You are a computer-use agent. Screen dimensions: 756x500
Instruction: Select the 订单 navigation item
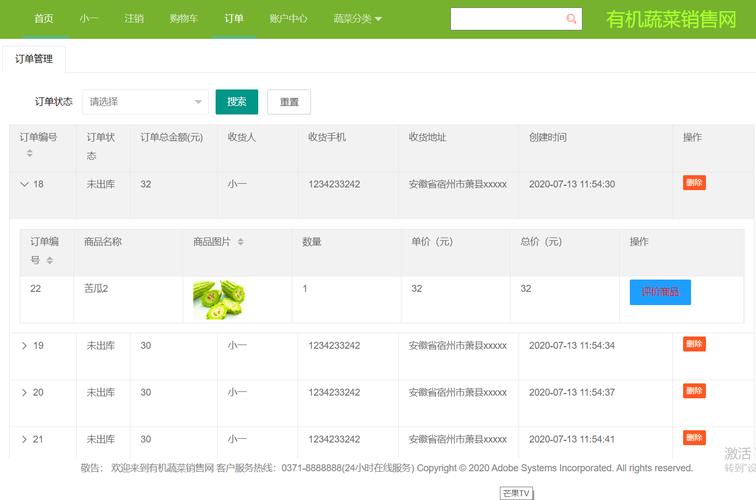click(234, 19)
